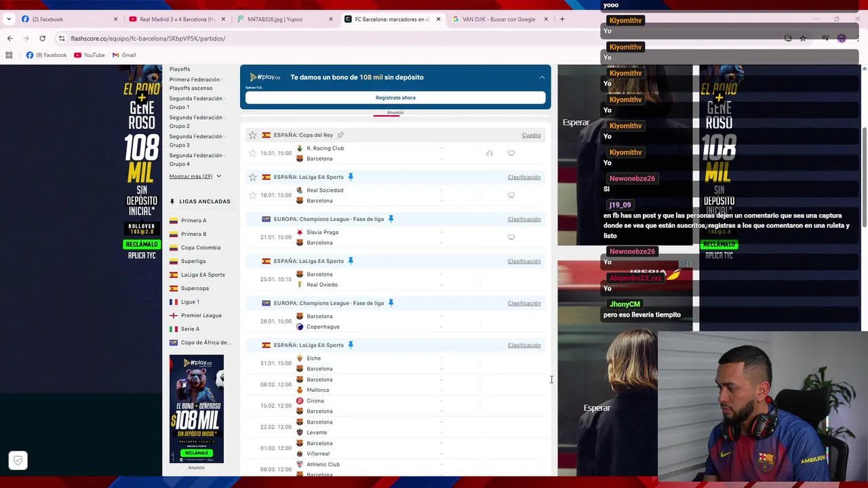Unpin LaLiga header above Elche match

click(351, 345)
